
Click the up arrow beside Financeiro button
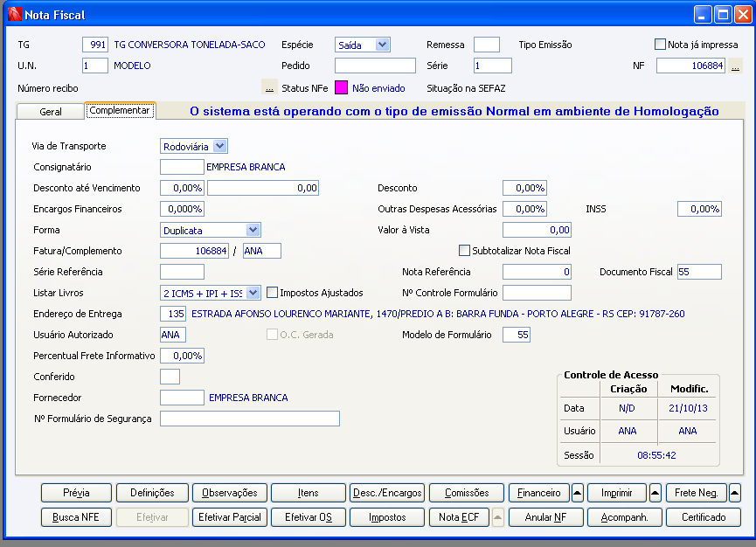[577, 493]
